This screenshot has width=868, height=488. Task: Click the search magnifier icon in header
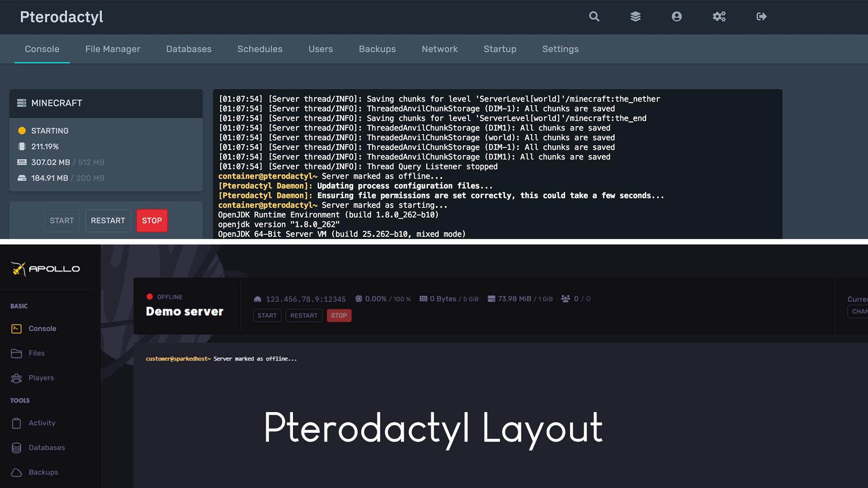[x=594, y=17]
